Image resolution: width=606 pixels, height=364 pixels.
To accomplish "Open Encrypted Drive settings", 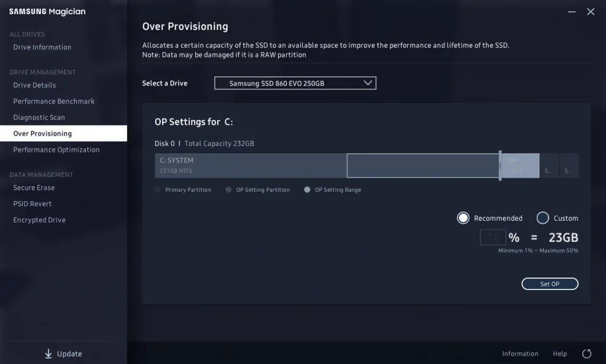I will pyautogui.click(x=39, y=220).
